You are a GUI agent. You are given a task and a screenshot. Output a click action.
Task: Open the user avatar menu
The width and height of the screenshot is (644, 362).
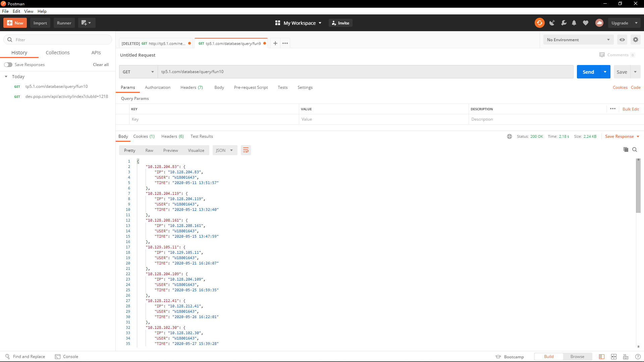click(x=599, y=23)
